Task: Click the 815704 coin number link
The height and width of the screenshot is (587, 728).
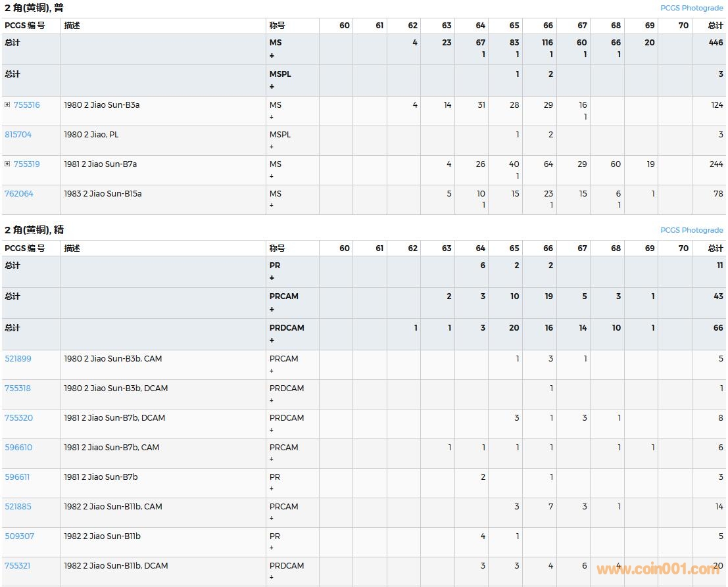Action: coord(18,135)
